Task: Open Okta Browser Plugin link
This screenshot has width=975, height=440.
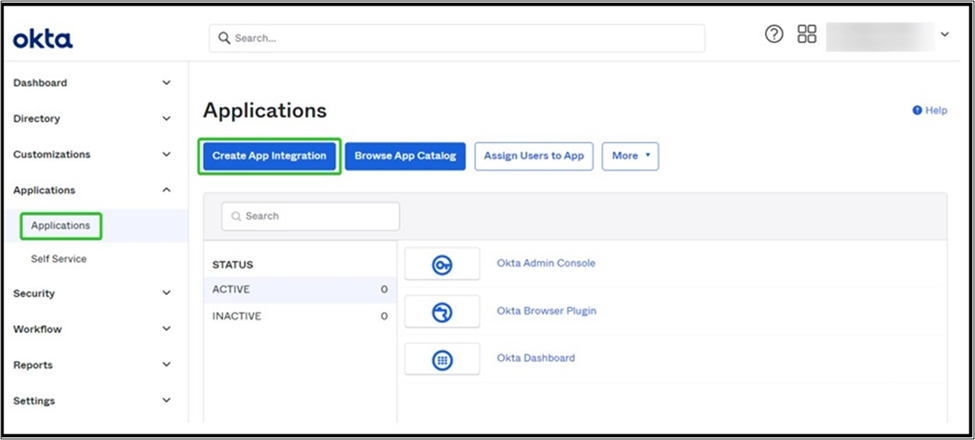Action: [547, 311]
